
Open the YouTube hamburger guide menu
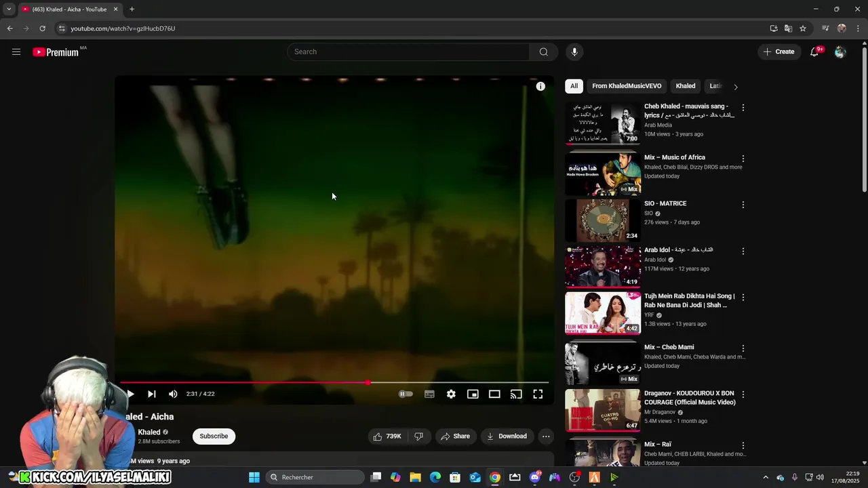pos(16,52)
